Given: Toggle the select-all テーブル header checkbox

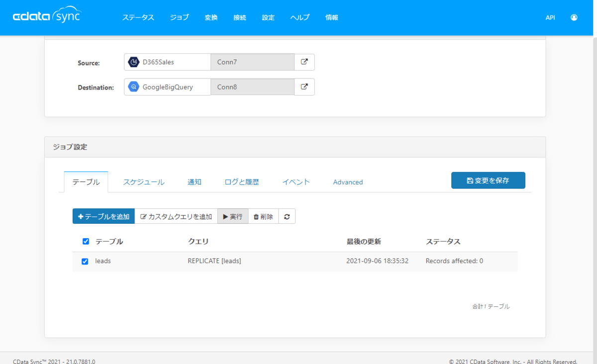Looking at the screenshot, I should pyautogui.click(x=86, y=242).
